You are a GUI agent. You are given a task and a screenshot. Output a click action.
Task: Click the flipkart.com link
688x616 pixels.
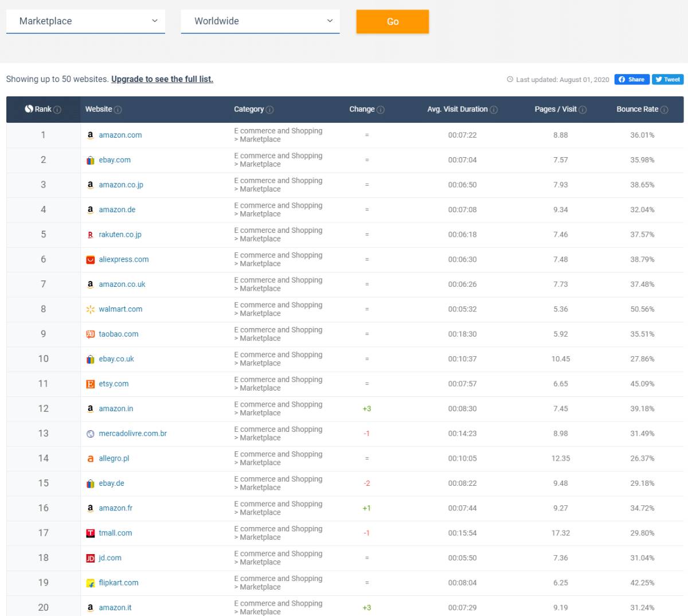click(x=118, y=583)
